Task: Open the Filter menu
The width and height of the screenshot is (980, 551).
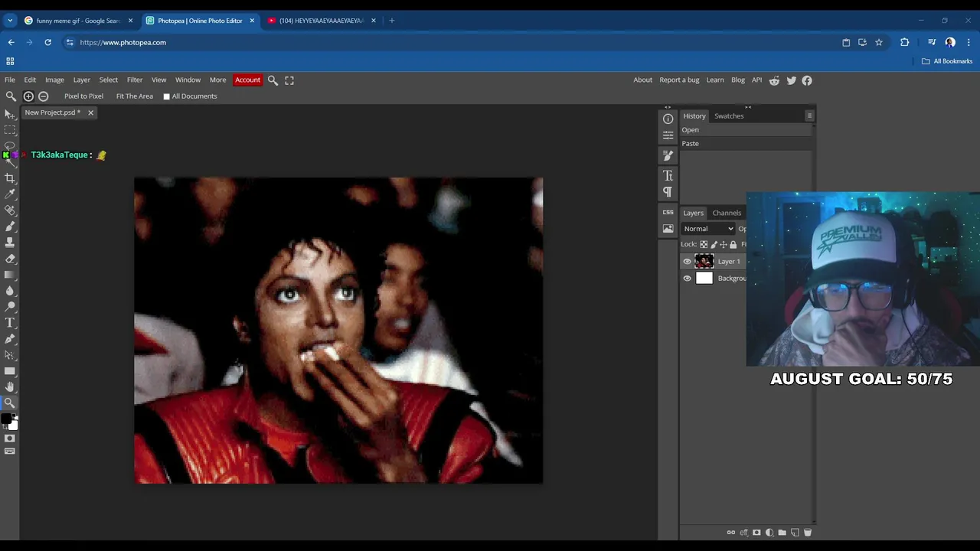Action: [x=135, y=80]
